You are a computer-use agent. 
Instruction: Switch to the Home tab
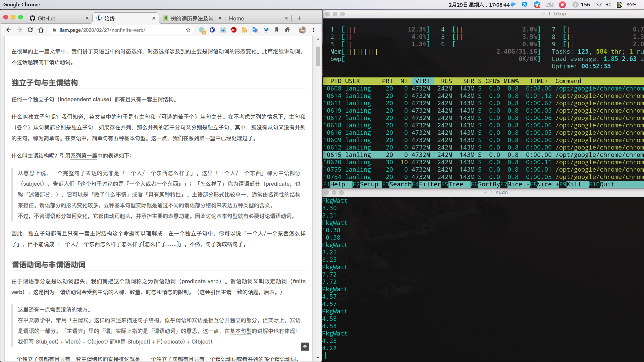pos(237,18)
